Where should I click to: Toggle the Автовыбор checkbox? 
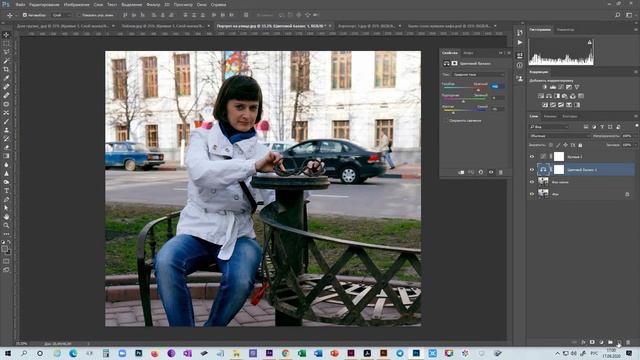(24, 15)
